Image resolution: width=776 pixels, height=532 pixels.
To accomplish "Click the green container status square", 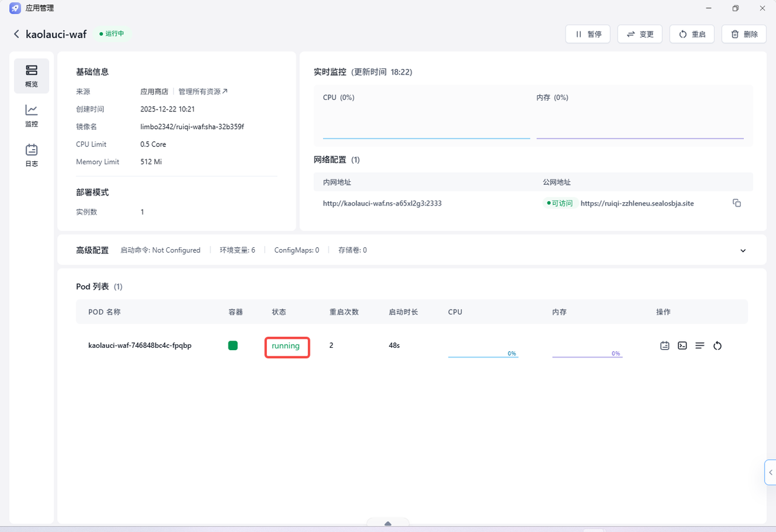I will point(233,345).
